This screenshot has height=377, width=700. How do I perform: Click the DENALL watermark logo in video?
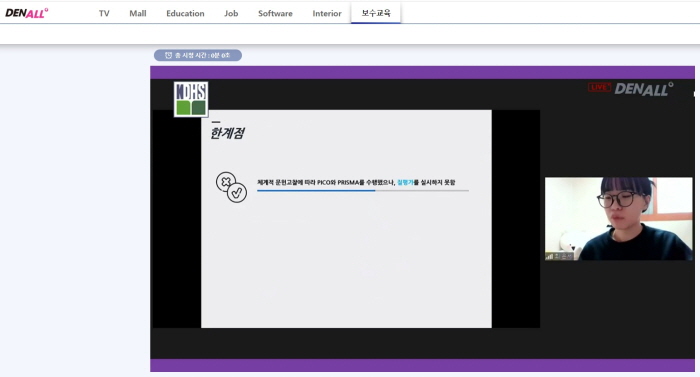(x=644, y=89)
